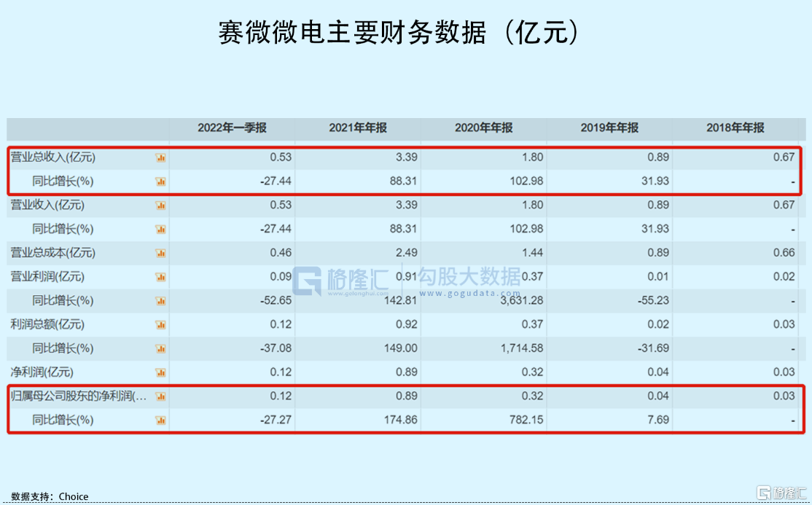Select cell value 1,714.58

[x=522, y=348]
